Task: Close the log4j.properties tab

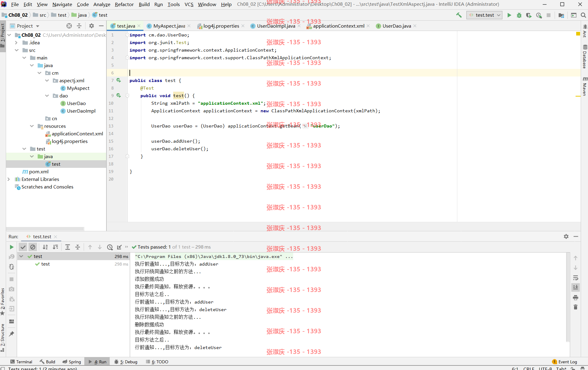Action: 243,26
